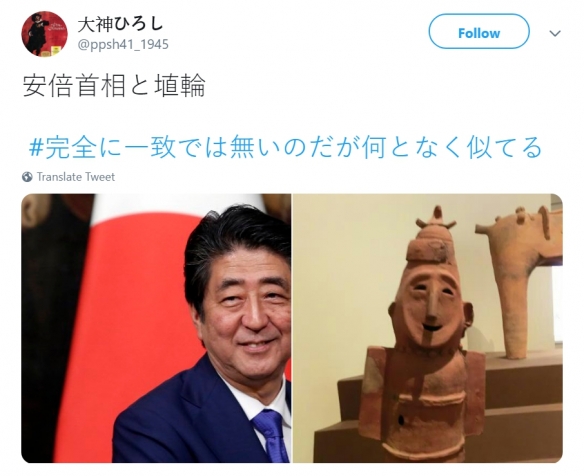Image resolution: width=584 pixels, height=476 pixels.
Task: Open the 大神ひろし display name link
Action: [x=120, y=24]
